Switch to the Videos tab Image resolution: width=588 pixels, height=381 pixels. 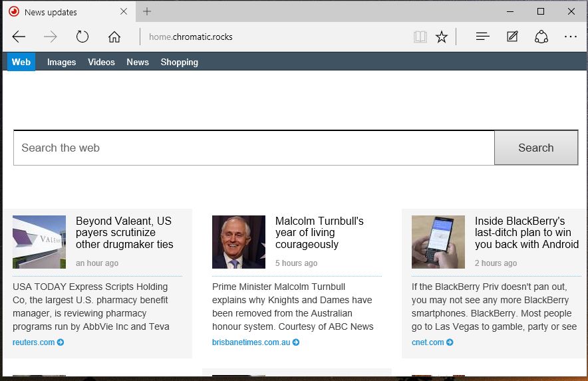(x=101, y=62)
